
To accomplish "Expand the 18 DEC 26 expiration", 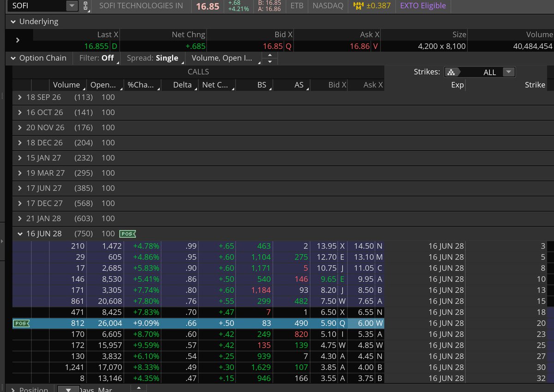I will [19, 143].
